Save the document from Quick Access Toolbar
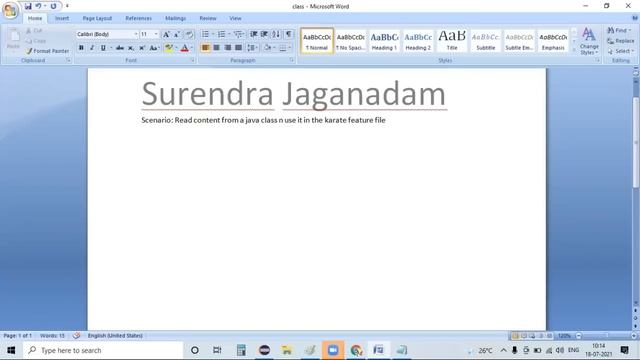The height and width of the screenshot is (360, 640). point(28,6)
